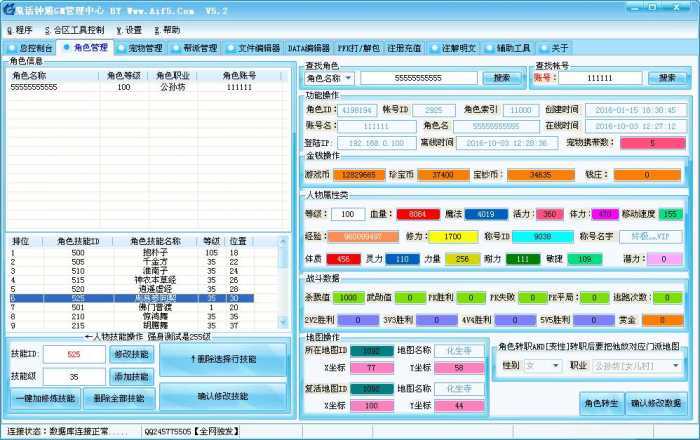Select the 抱朴子 skill row
The image size is (700, 440).
coord(153,253)
